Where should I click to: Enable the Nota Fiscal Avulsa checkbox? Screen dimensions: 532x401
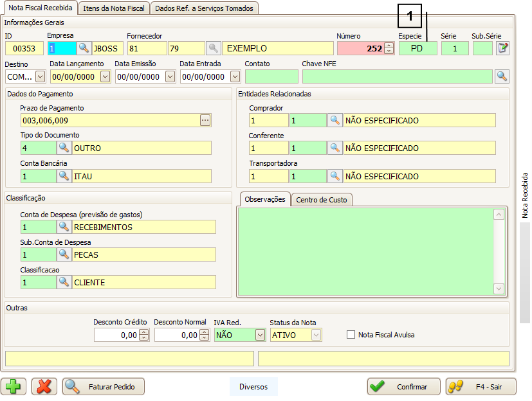point(351,335)
